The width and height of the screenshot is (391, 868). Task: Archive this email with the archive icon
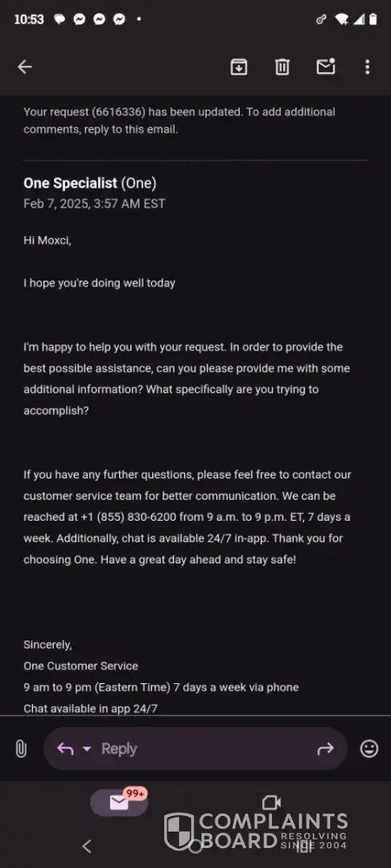pos(239,67)
